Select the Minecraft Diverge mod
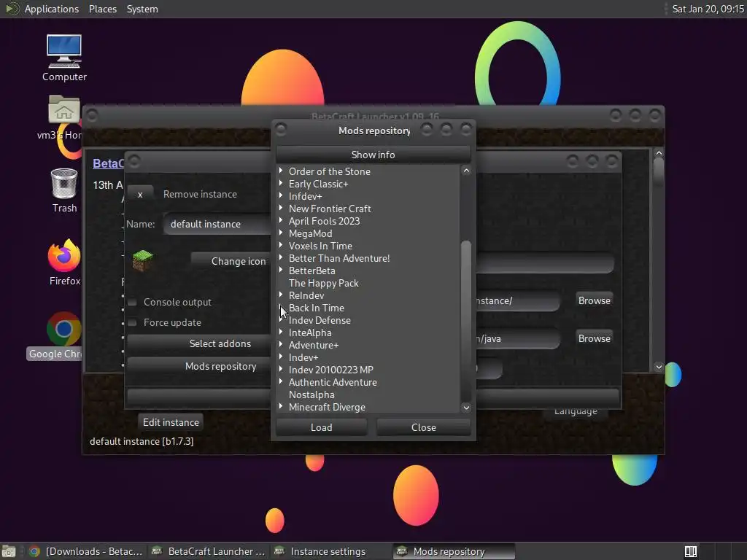 point(327,407)
